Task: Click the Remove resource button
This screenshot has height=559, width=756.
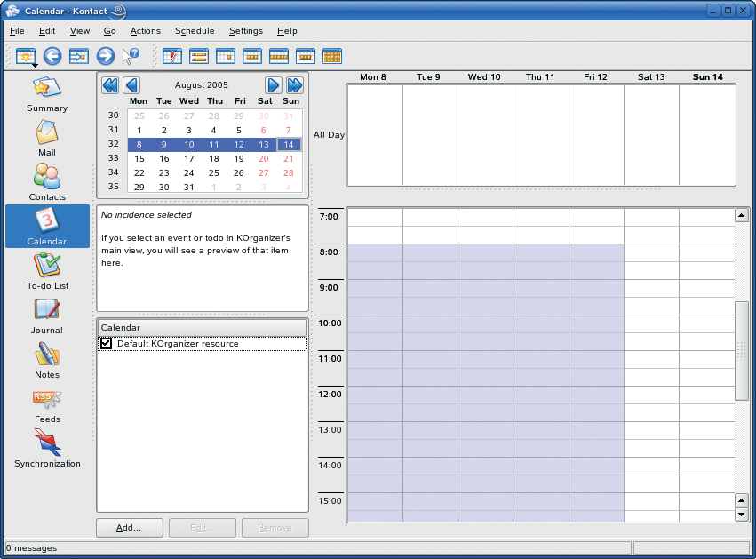Action: point(275,528)
